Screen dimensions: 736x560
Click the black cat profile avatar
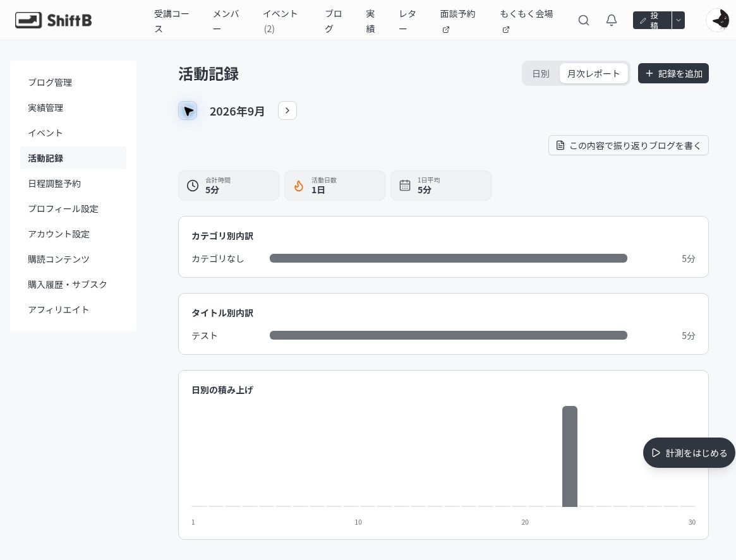[x=718, y=20]
